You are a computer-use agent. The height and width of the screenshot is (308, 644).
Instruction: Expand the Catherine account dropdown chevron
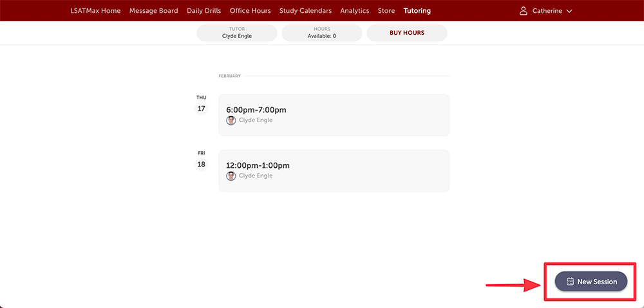coord(569,12)
